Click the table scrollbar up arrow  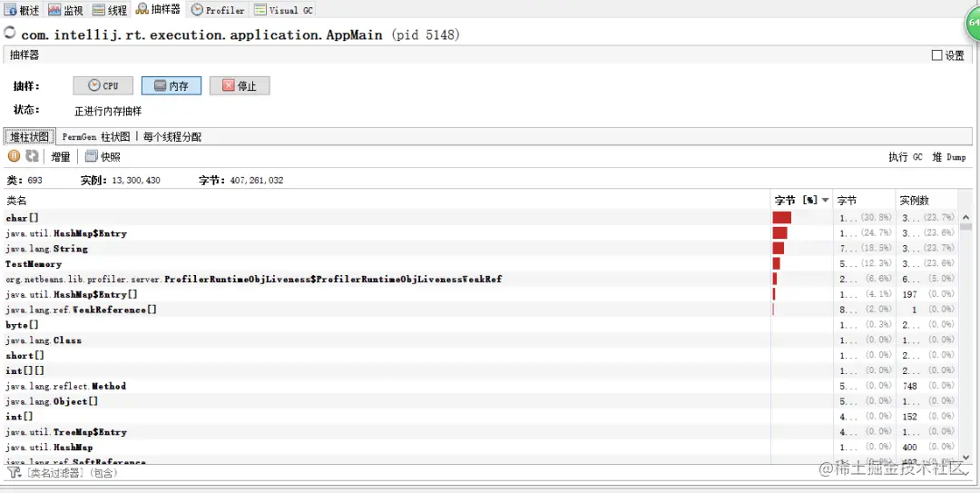[x=965, y=217]
